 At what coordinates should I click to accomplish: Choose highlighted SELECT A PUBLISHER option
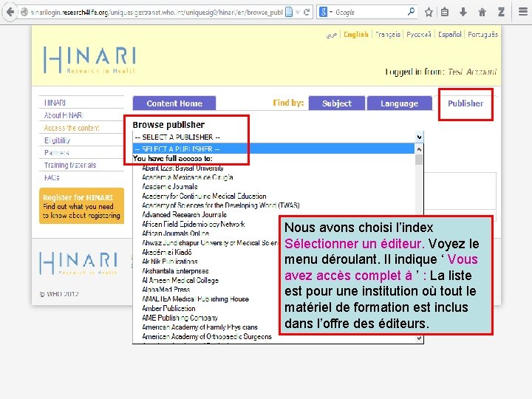click(x=273, y=149)
